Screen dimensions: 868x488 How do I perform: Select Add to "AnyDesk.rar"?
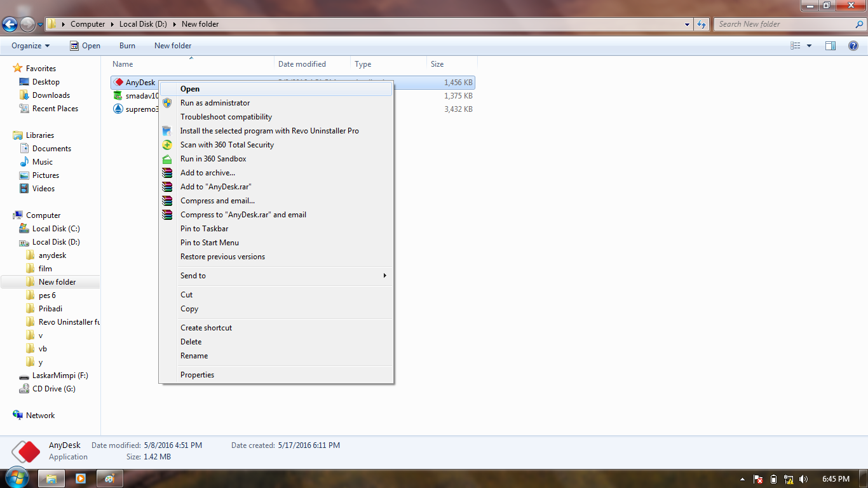[276, 187]
